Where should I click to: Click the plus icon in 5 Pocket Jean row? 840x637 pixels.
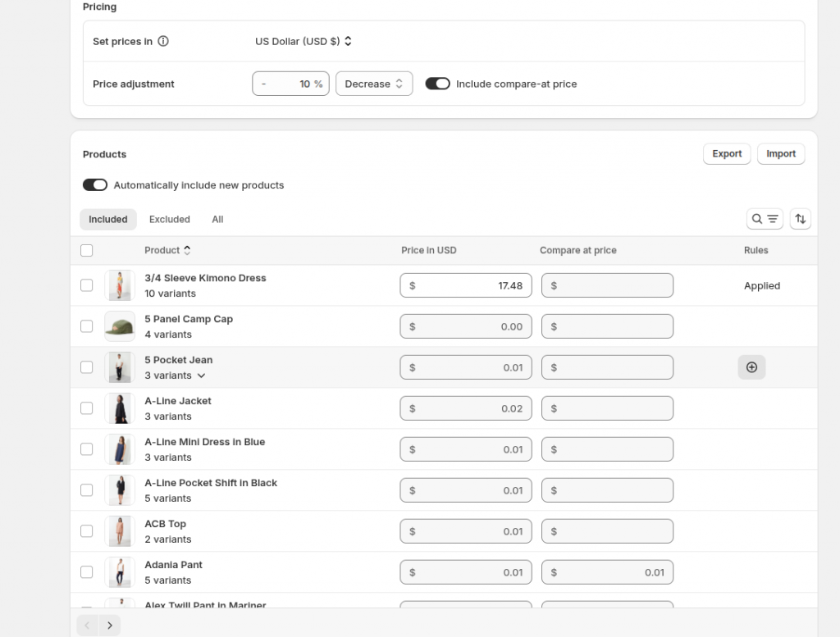click(x=751, y=367)
